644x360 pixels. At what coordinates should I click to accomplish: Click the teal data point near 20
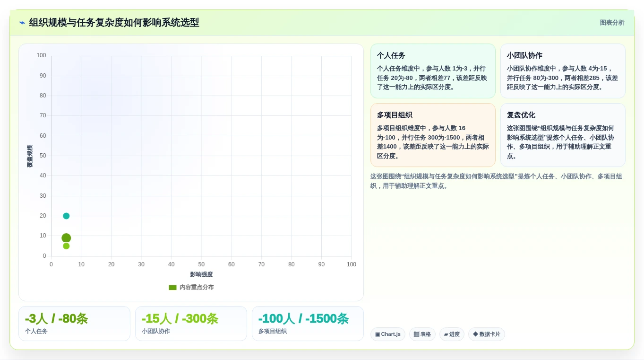pyautogui.click(x=66, y=216)
